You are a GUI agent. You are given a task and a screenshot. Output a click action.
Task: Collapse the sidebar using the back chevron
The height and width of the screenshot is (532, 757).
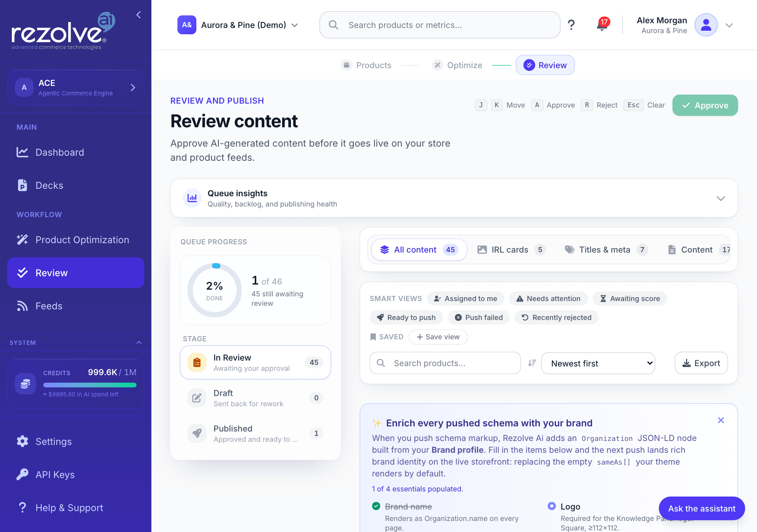138,15
